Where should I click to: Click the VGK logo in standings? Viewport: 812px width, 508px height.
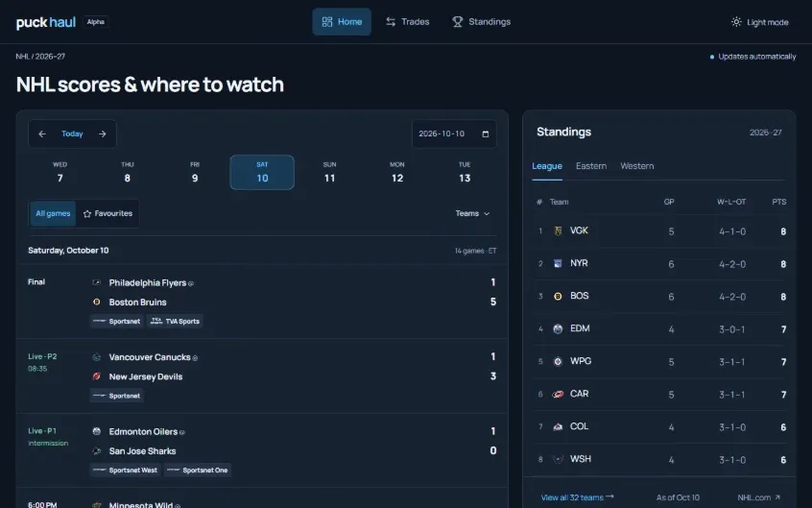tap(558, 231)
